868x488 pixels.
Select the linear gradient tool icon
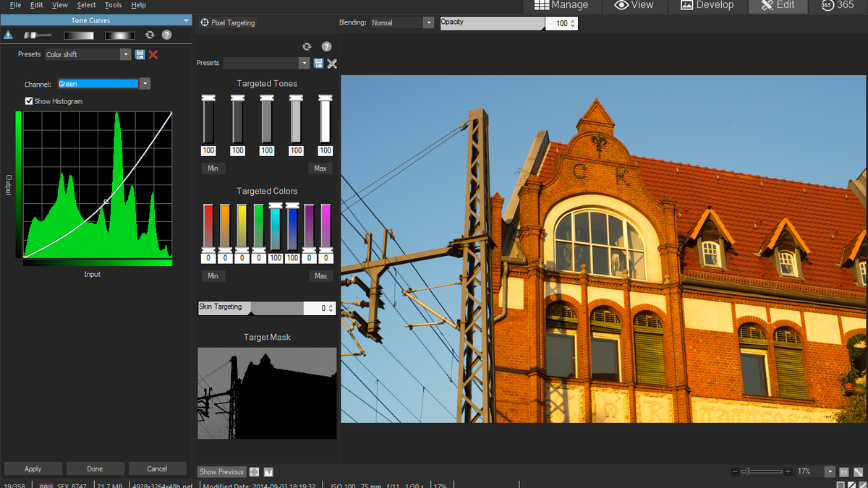tap(79, 35)
